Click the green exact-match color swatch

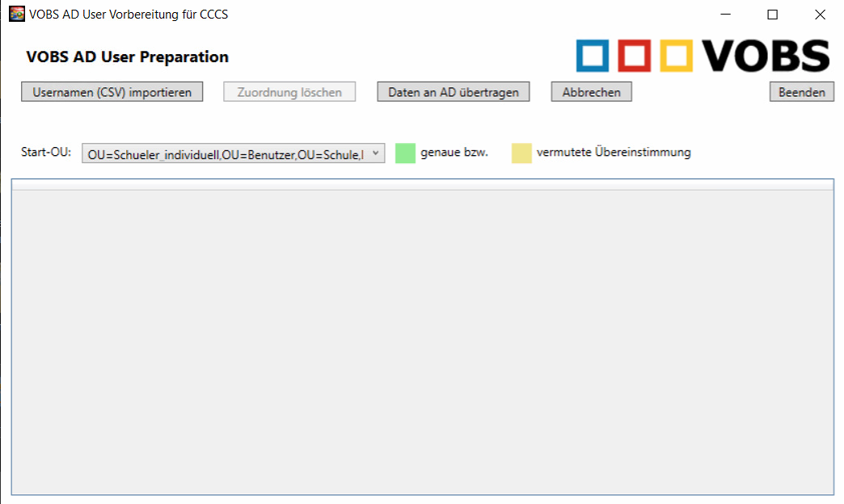[x=405, y=153]
